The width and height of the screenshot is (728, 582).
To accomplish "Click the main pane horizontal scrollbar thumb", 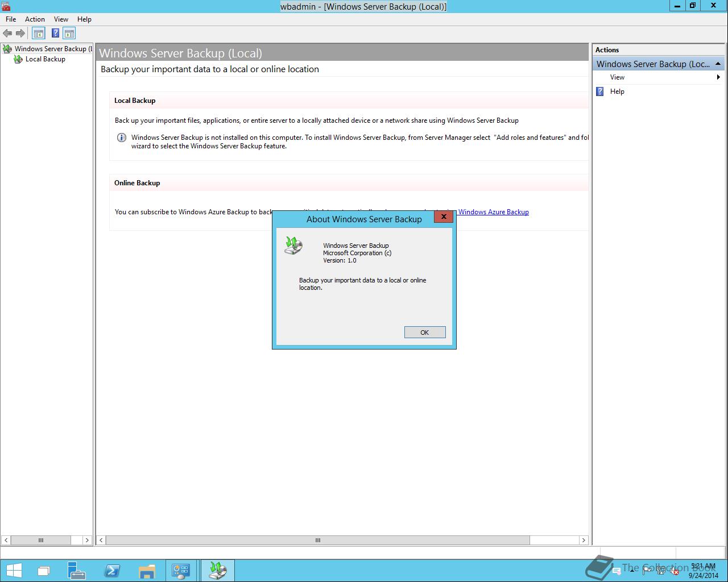I will (318, 540).
